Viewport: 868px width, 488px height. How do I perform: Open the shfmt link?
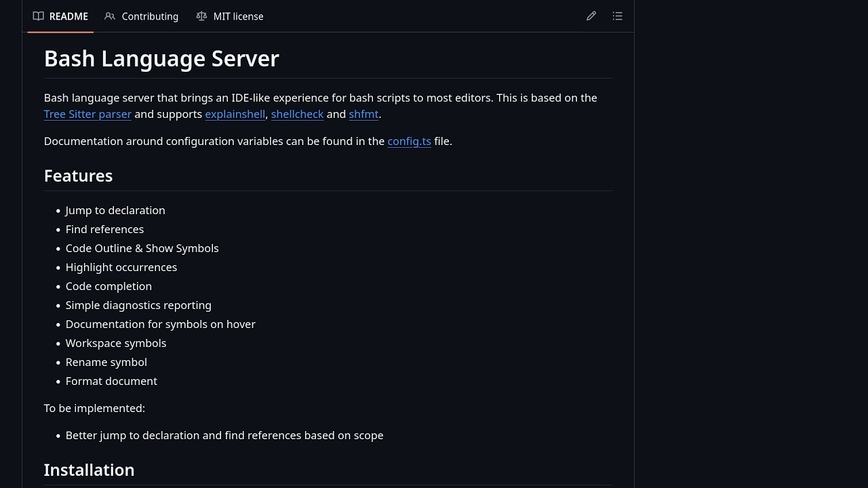[363, 114]
